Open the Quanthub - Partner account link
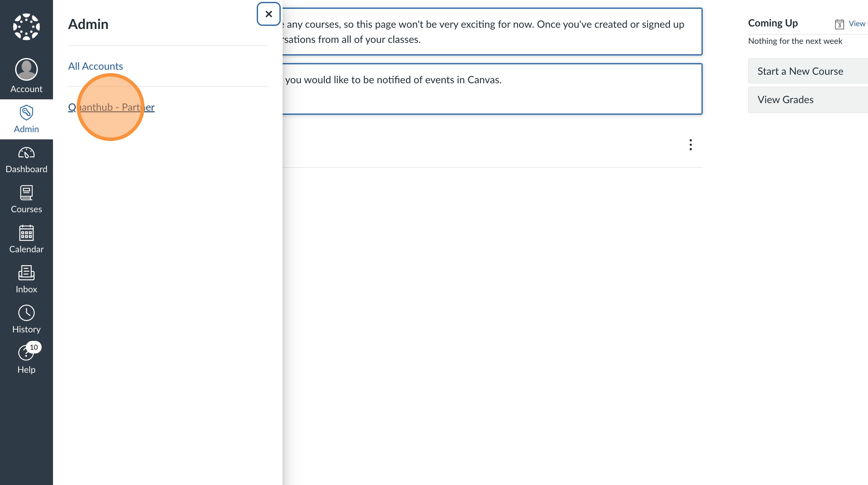The height and width of the screenshot is (485, 868). [x=111, y=107]
